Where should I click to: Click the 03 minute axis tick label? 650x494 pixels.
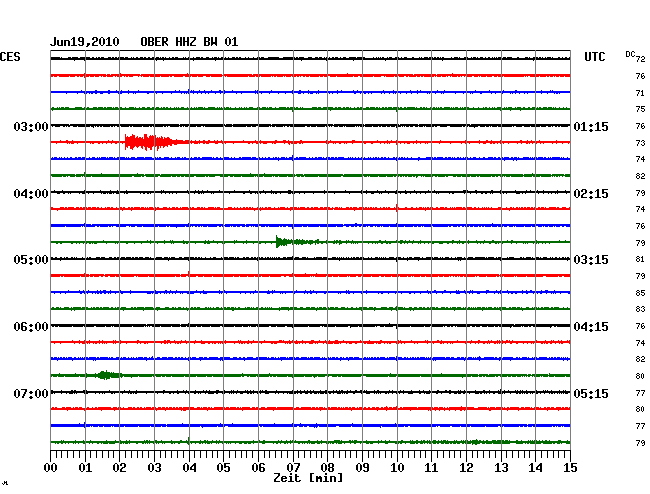pos(155,468)
